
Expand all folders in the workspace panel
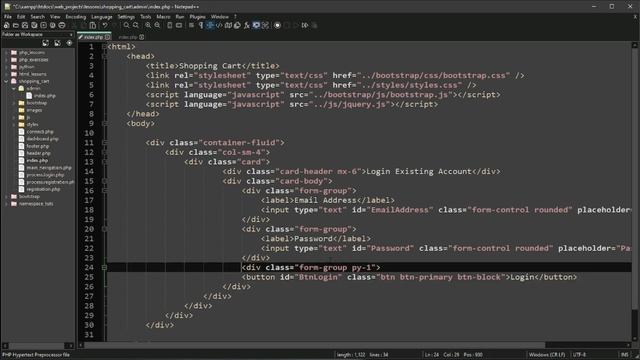click(x=45, y=43)
